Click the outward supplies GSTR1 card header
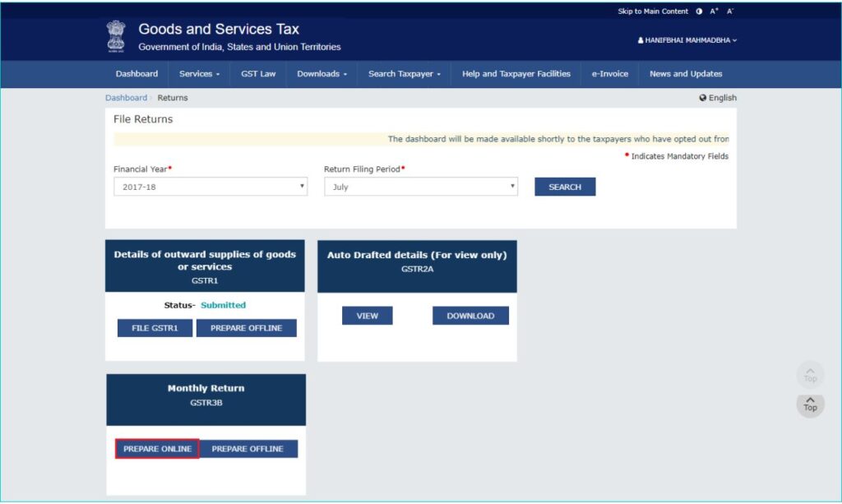 pyautogui.click(x=205, y=266)
